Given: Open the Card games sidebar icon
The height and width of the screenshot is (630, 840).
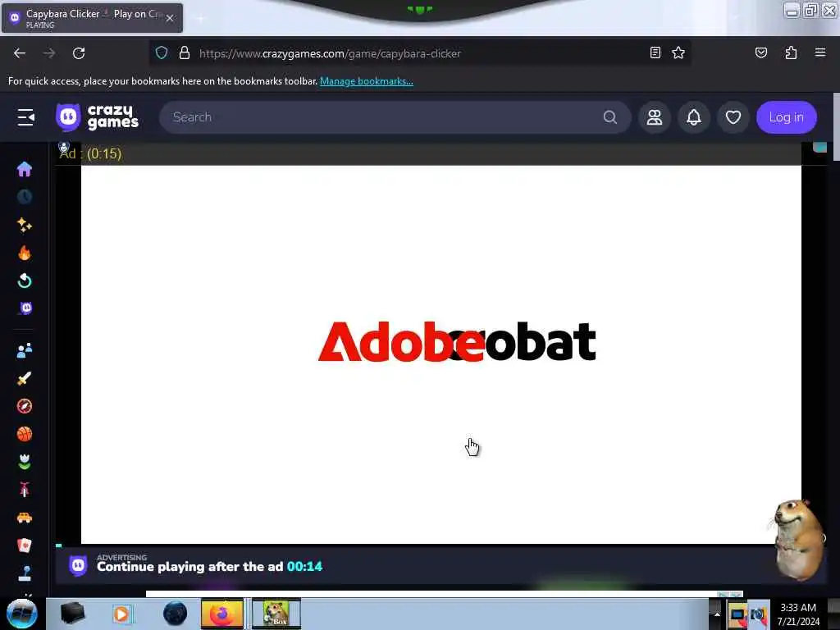Looking at the screenshot, I should click(x=25, y=546).
